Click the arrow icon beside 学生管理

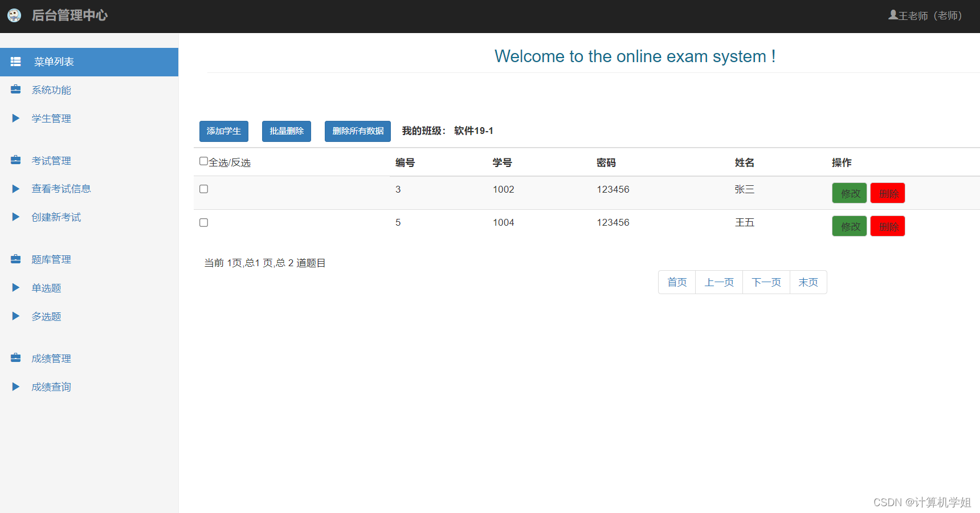[x=16, y=118]
